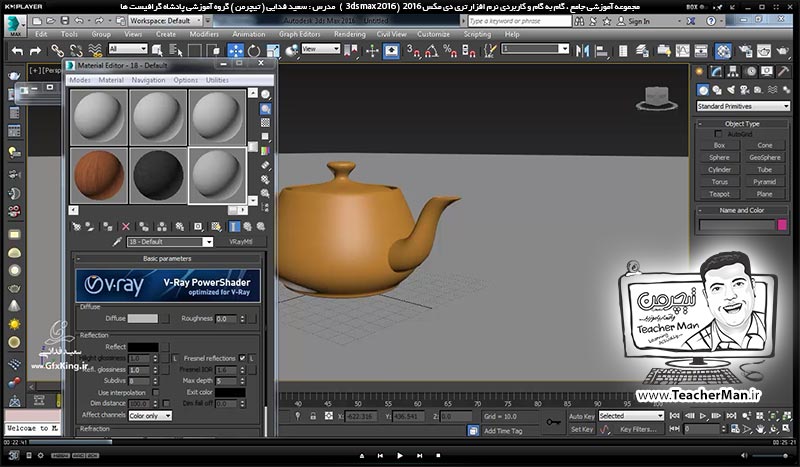Viewport: 800px width, 467px height.
Task: Toggle the Set Key button
Action: point(582,429)
